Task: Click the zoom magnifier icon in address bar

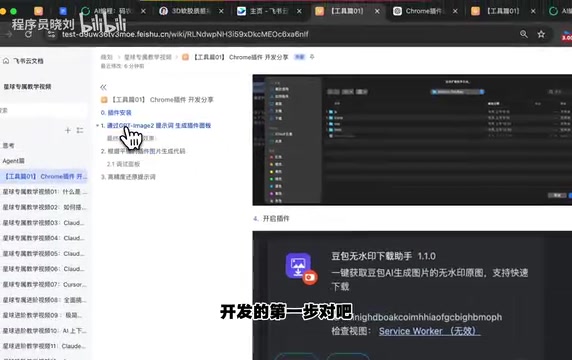Action: 524,34
